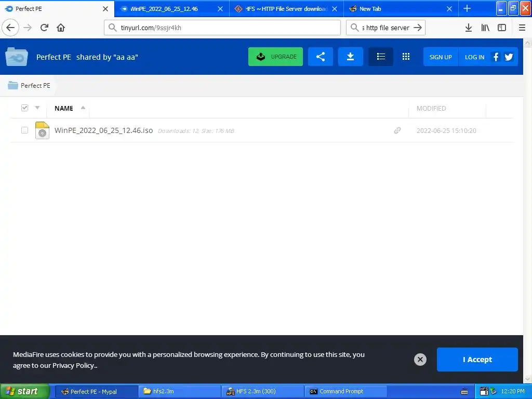Screen dimensions: 532x399
Task: Open the library bookmarks icon
Action: pos(485,28)
